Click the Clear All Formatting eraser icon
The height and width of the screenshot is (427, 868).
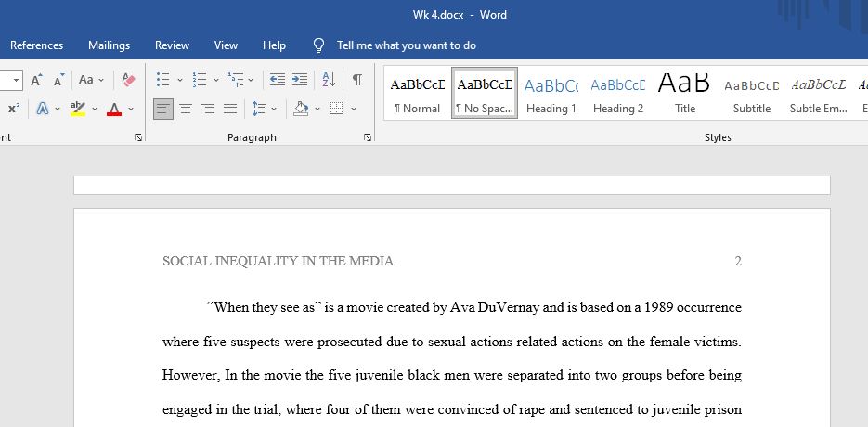[128, 81]
